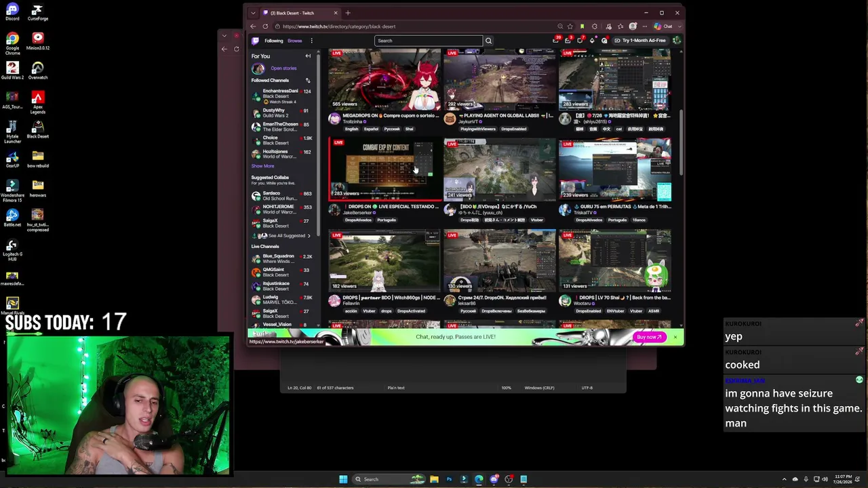
Task: Click UTF-8 in the Notepad status bar
Action: coord(587,388)
